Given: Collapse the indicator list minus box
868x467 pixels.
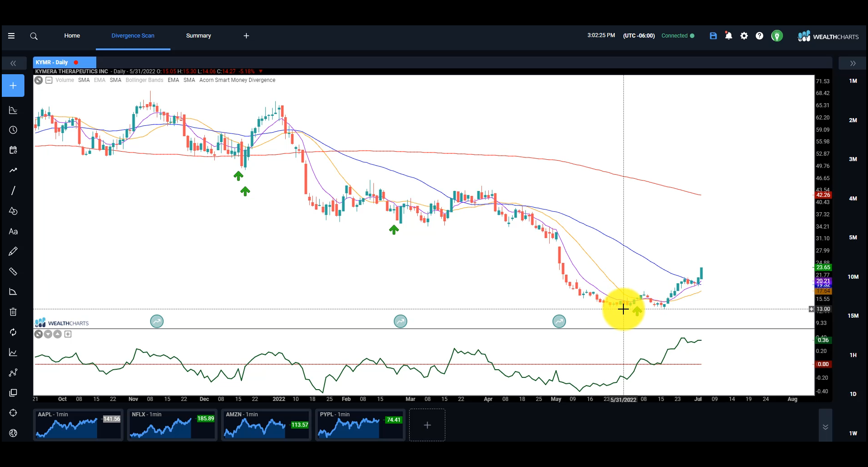Looking at the screenshot, I should [49, 80].
